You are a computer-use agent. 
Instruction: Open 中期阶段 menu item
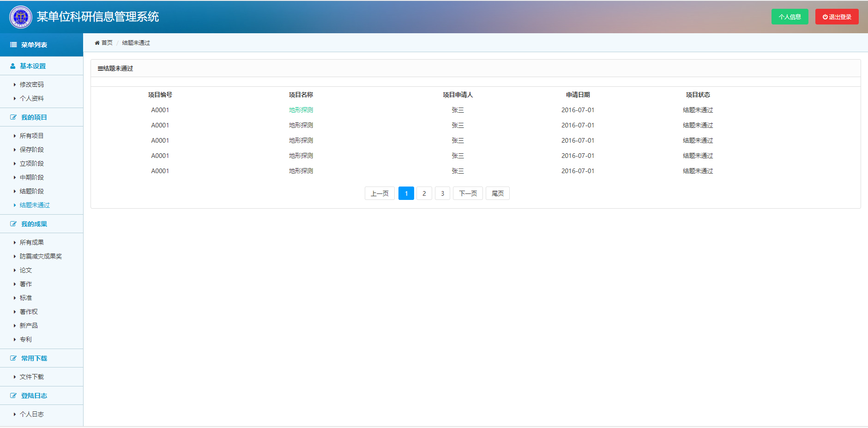tap(32, 177)
